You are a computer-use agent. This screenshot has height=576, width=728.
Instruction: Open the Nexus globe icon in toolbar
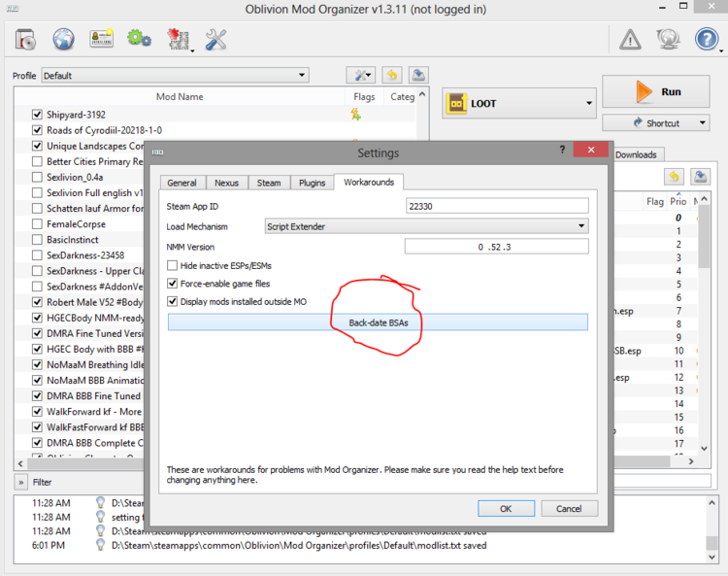tap(63, 39)
